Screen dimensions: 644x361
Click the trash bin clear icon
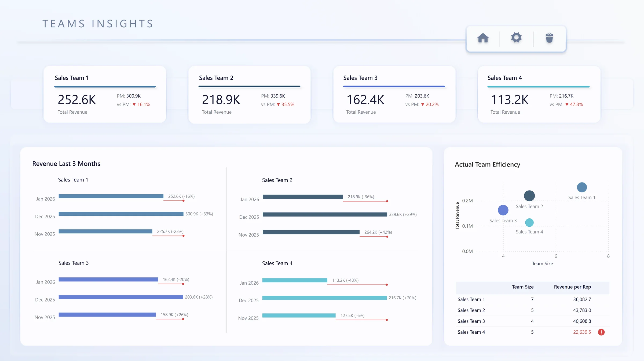point(549,38)
